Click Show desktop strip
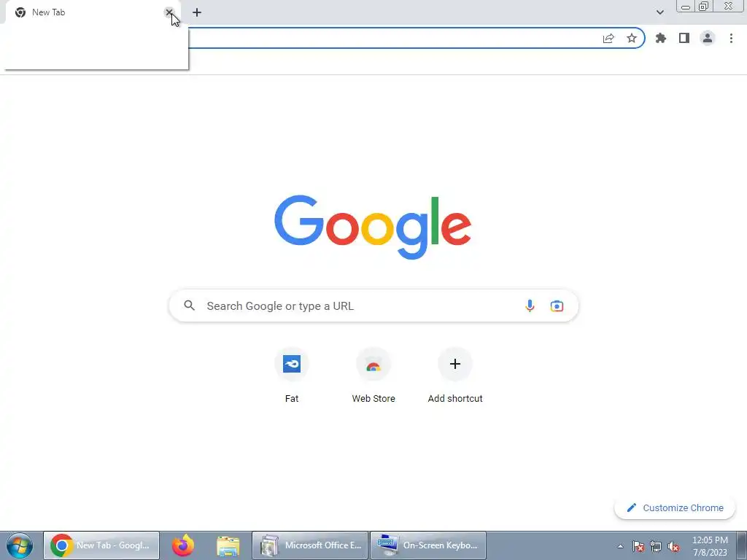This screenshot has width=747, height=560. pyautogui.click(x=742, y=545)
